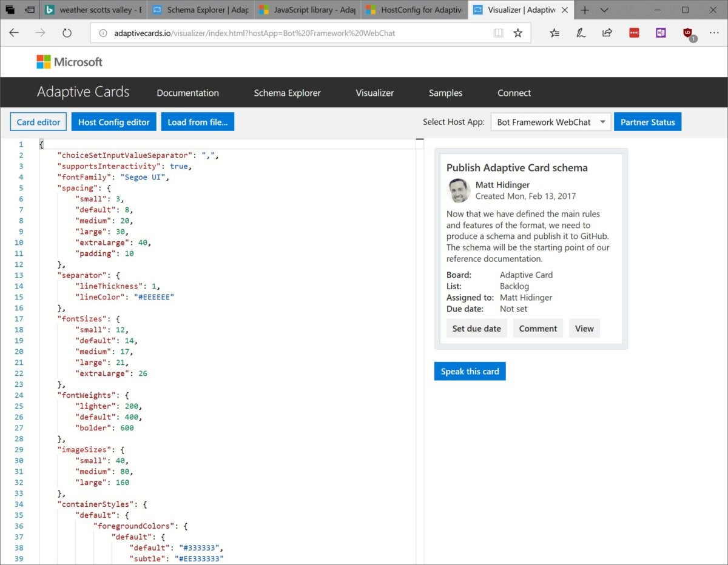
Task: Click the profile photo on the card
Action: tap(459, 190)
